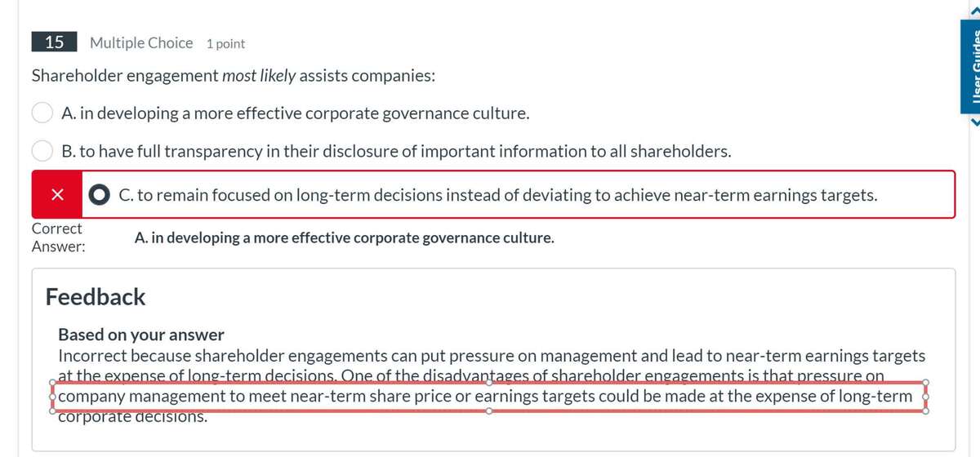
Task: Click the bottom-center handle of the red highlight box
Action: tap(488, 412)
